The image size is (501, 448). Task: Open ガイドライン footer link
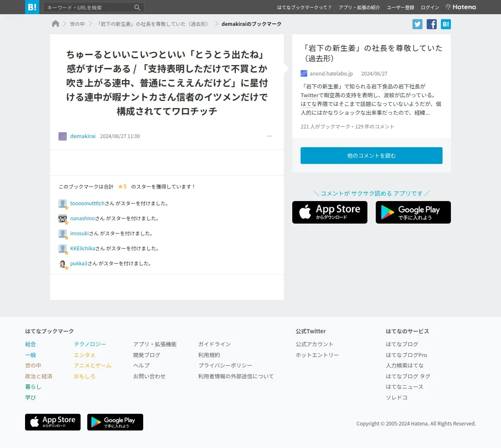tap(214, 344)
